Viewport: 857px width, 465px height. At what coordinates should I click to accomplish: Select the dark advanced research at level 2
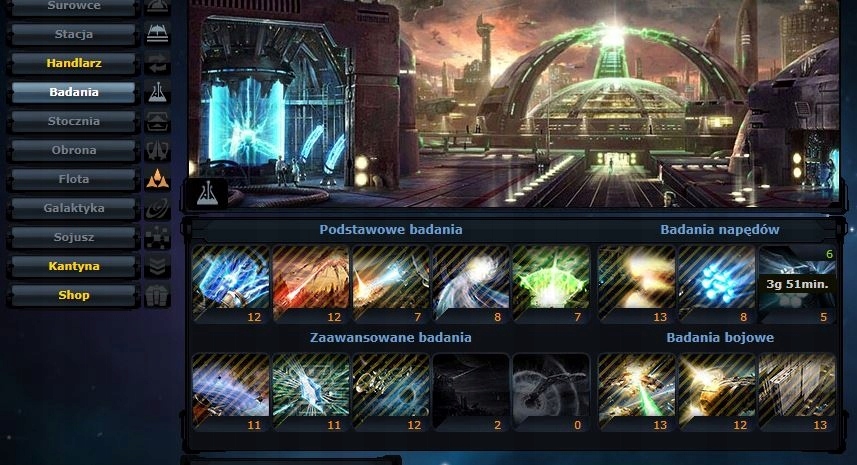click(471, 392)
